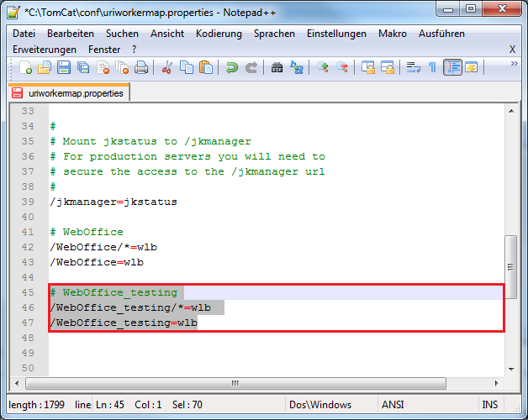The height and width of the screenshot is (420, 528).
Task: Open the Ansicht menu
Action: pyautogui.click(x=167, y=34)
